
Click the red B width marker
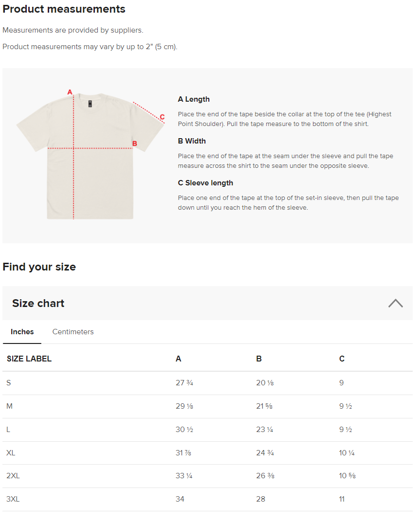point(135,144)
